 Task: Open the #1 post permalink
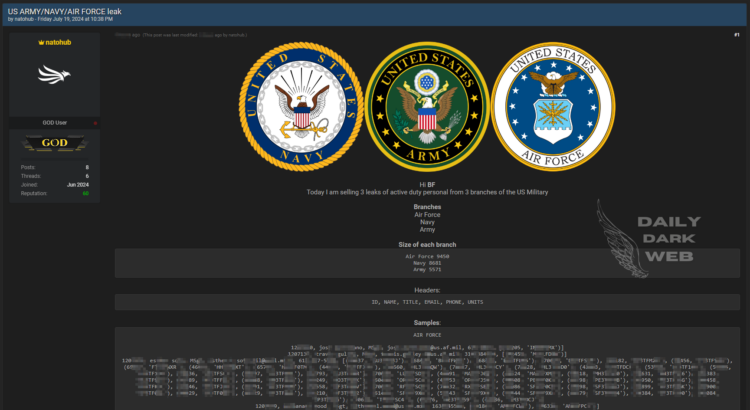[737, 35]
